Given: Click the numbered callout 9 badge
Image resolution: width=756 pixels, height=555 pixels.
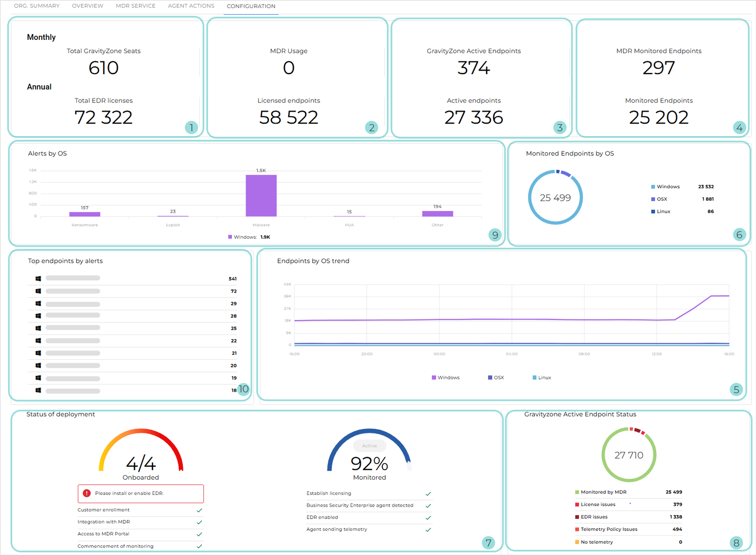Looking at the screenshot, I should 495,235.
